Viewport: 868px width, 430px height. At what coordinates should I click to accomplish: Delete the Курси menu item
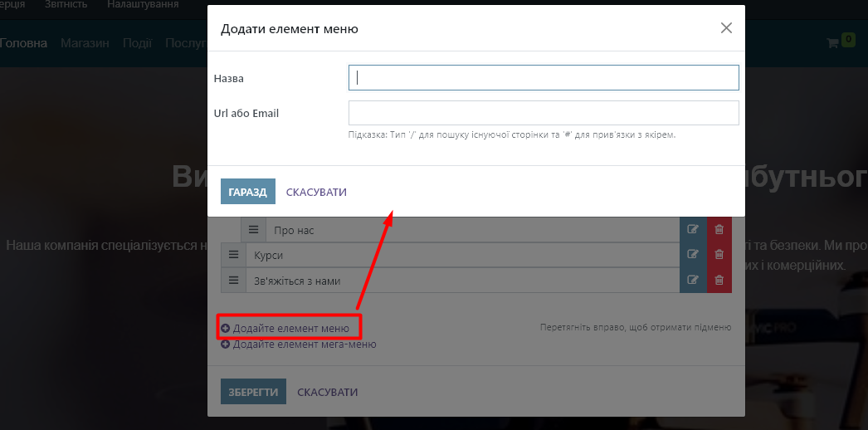click(x=719, y=255)
